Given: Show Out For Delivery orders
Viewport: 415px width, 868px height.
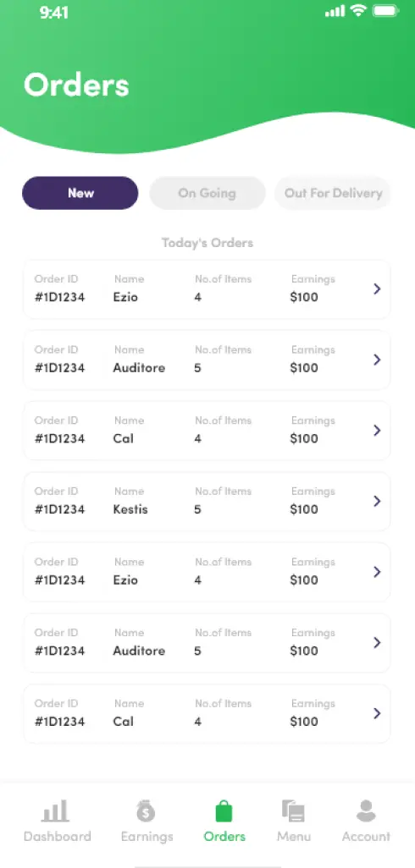Looking at the screenshot, I should pyautogui.click(x=333, y=193).
